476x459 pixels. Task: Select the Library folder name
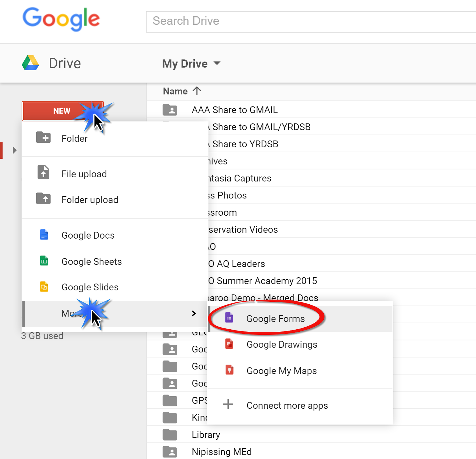coord(206,435)
